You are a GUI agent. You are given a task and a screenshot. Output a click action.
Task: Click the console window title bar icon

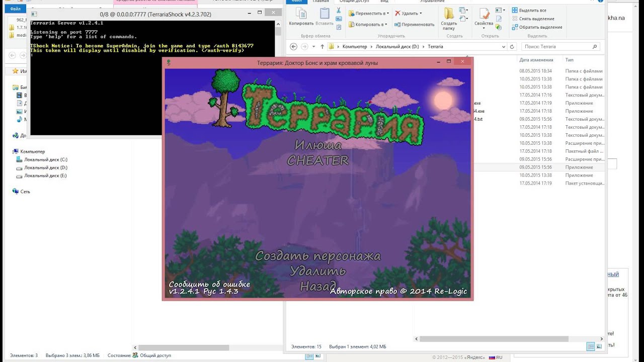35,15
